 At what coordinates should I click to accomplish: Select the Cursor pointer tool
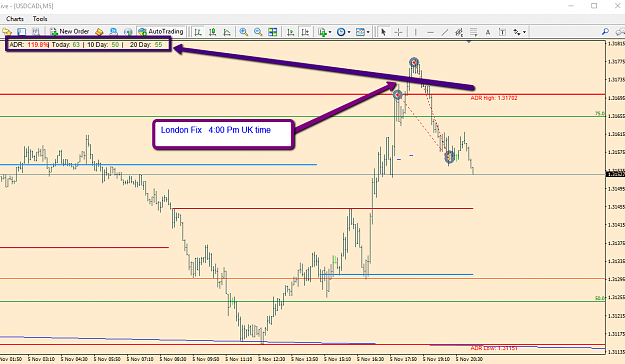[x=383, y=32]
